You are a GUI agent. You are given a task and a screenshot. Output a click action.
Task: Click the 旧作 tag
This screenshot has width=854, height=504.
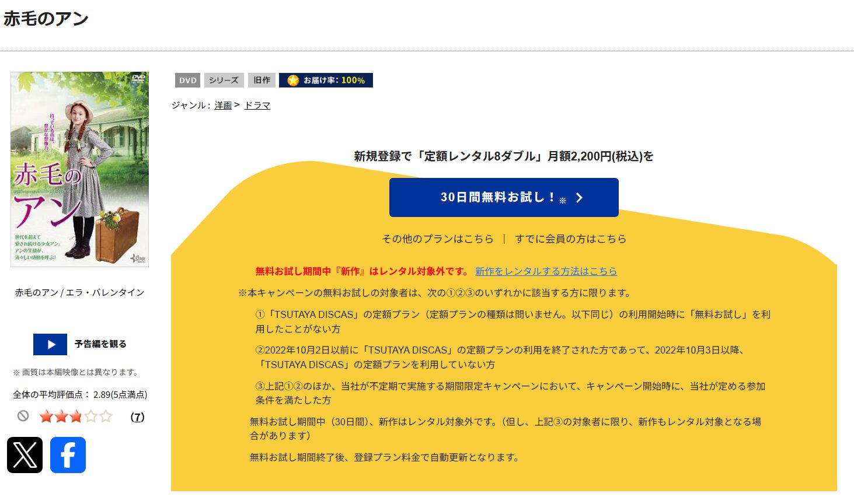[262, 80]
